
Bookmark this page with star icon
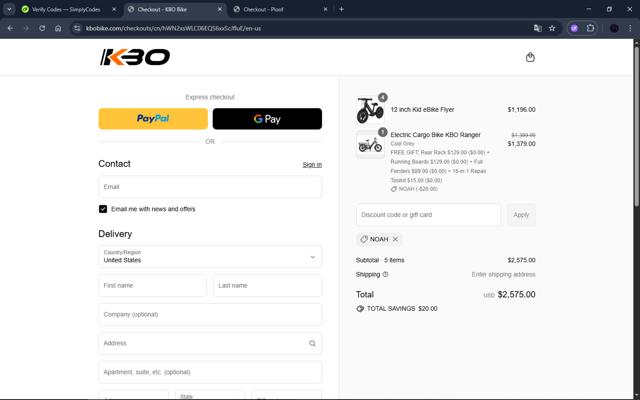coord(552,28)
